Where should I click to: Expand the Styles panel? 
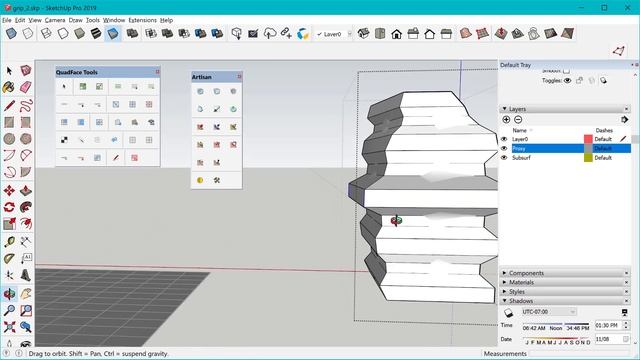(504, 291)
